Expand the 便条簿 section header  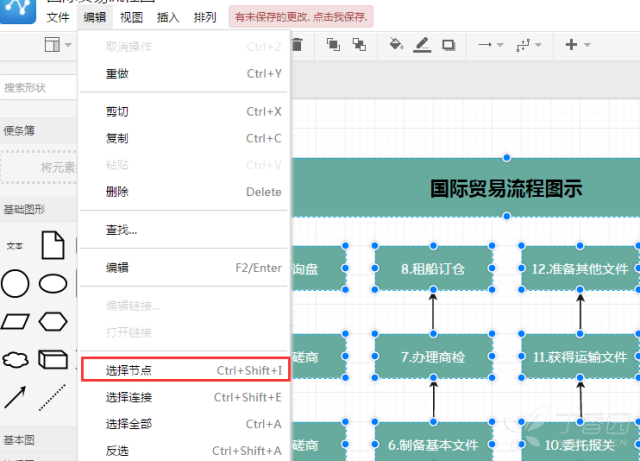click(x=38, y=131)
